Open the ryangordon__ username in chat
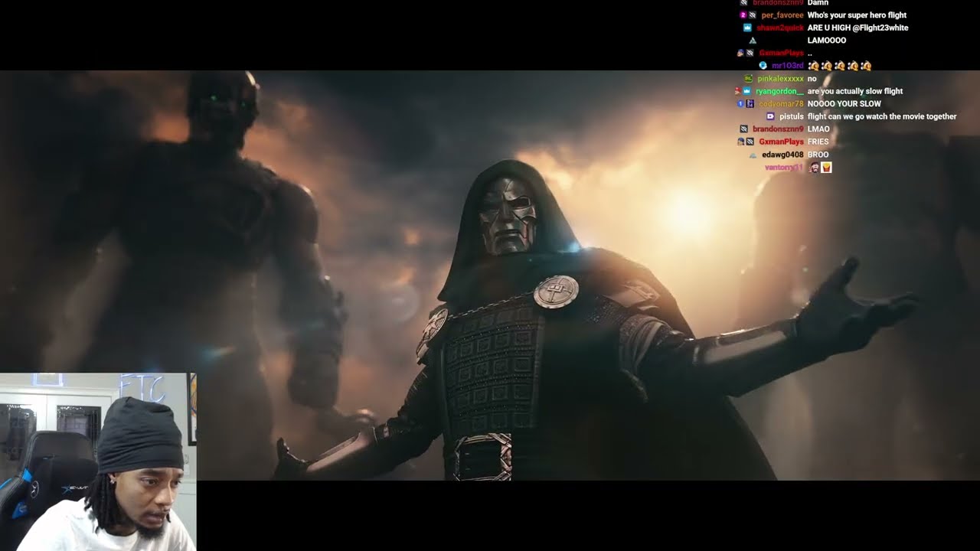980x551 pixels. (779, 91)
